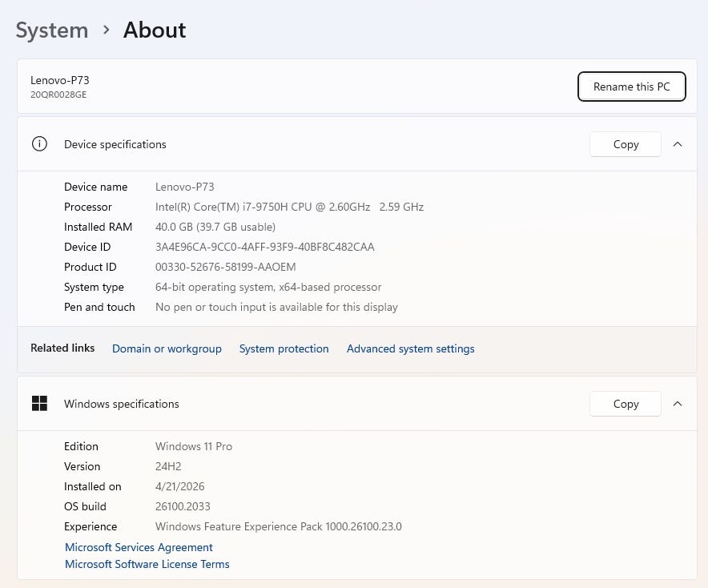Open Microsoft Services Agreement link

point(139,547)
